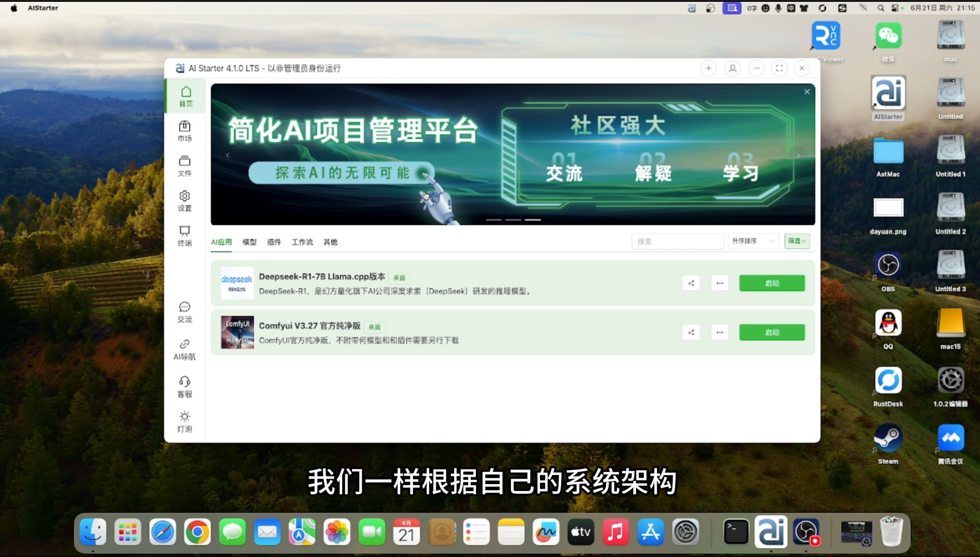Open Chrome in the Dock

tap(197, 532)
